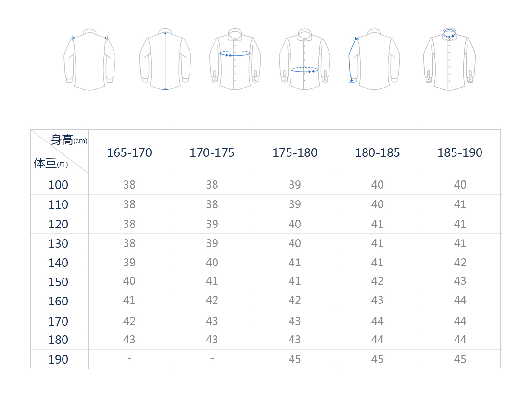Viewport: 532px width, 417px height.
Task: Click the 165-170 height column header
Action: coord(129,152)
